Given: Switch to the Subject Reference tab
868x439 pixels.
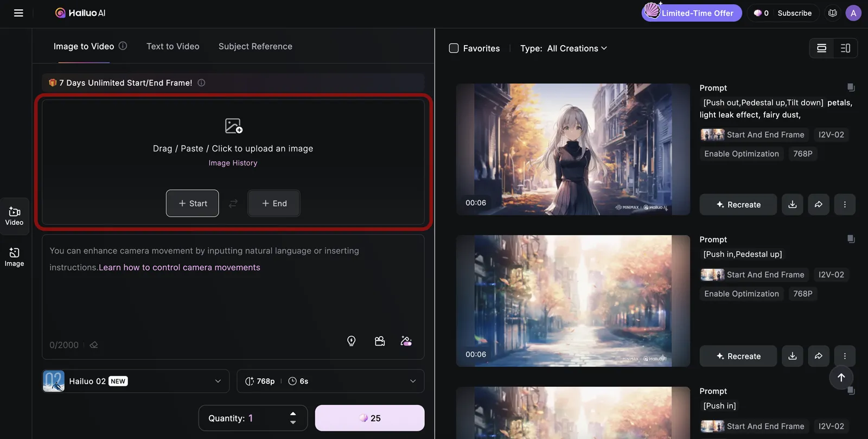Looking at the screenshot, I should 256,47.
